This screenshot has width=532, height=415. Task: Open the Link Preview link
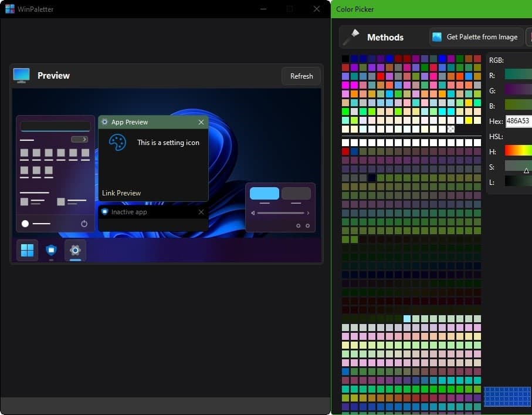[121, 193]
